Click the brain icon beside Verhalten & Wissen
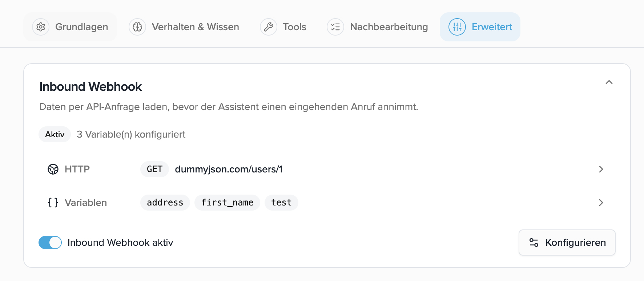The width and height of the screenshot is (644, 281). [137, 27]
